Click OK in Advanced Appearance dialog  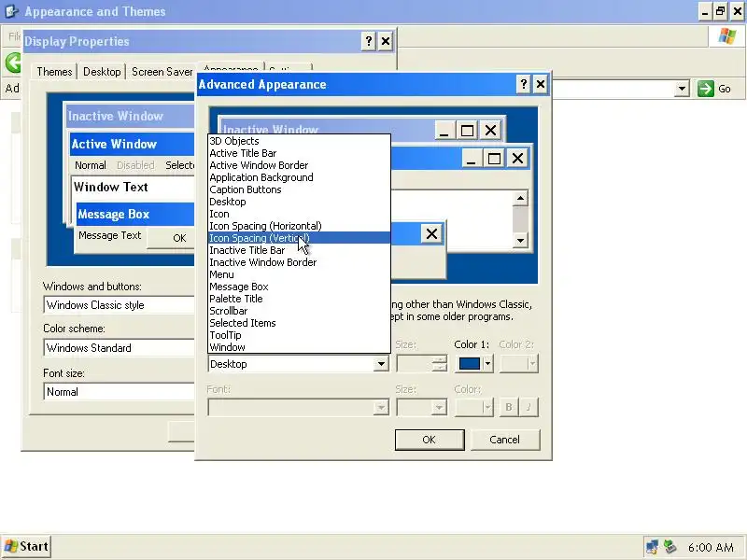tap(430, 440)
